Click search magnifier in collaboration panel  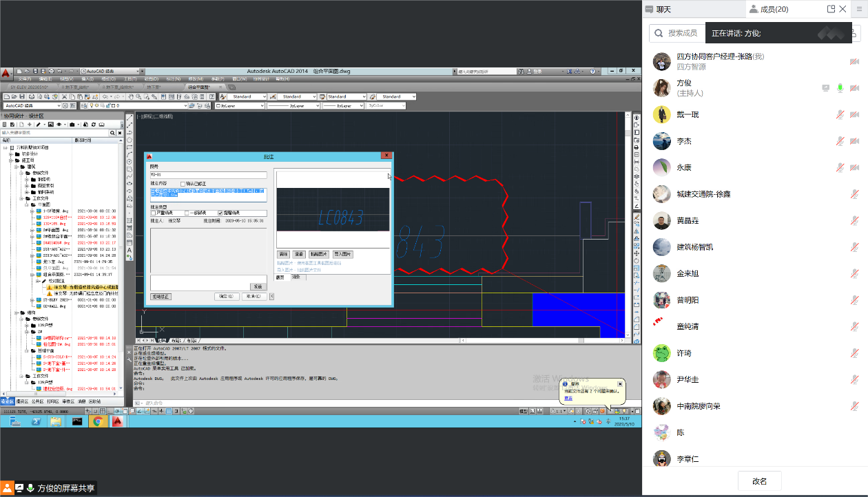112,133
